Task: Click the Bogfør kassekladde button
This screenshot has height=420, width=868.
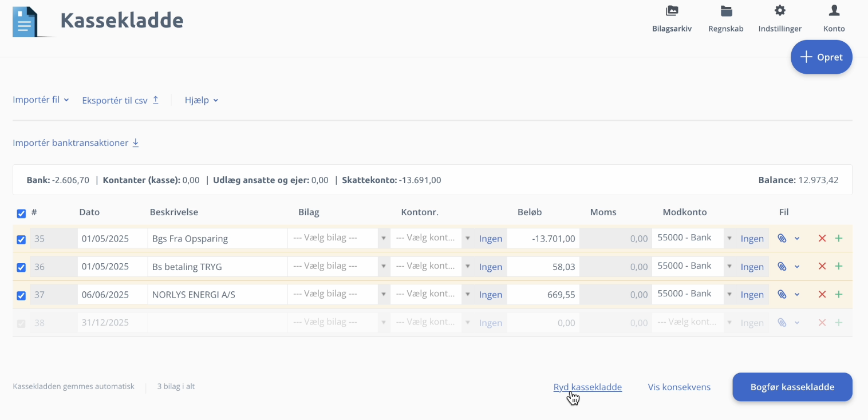Action: (792, 387)
